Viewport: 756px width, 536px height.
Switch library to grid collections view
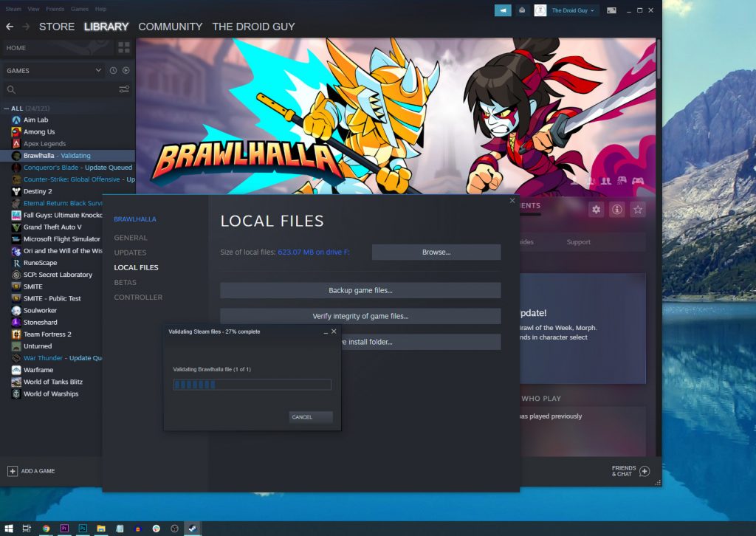point(124,47)
